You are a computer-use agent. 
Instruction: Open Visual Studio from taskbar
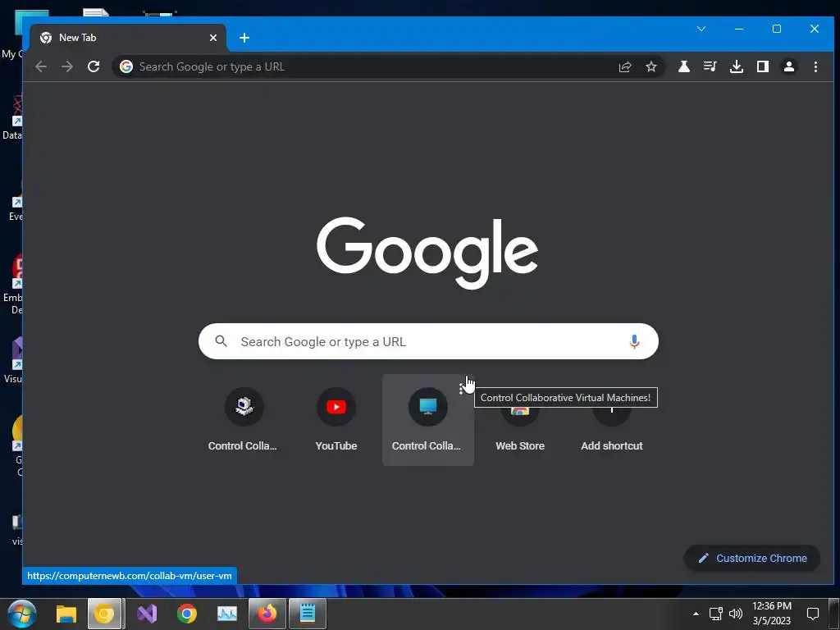(x=147, y=614)
